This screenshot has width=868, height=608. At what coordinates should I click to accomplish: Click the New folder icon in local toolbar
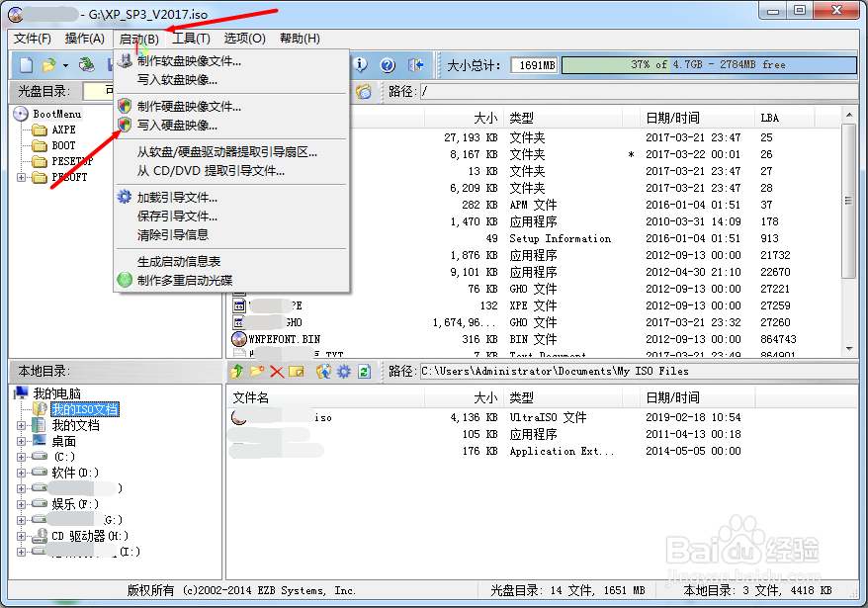pyautogui.click(x=256, y=372)
